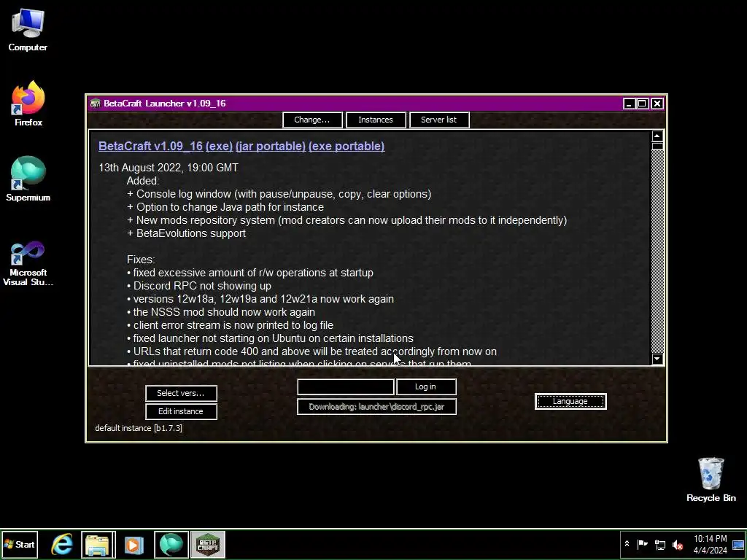Click the 'Fixes:' heading
Screen dimensions: 747x560
[x=141, y=260]
